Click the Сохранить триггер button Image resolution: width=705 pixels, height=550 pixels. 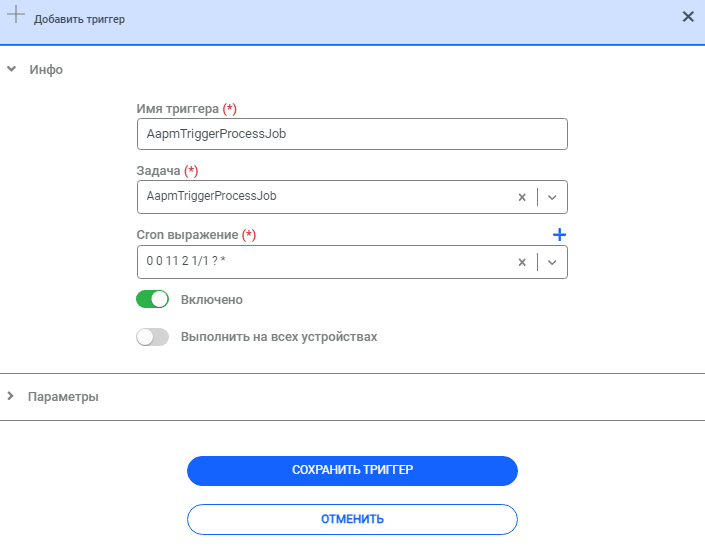point(352,470)
